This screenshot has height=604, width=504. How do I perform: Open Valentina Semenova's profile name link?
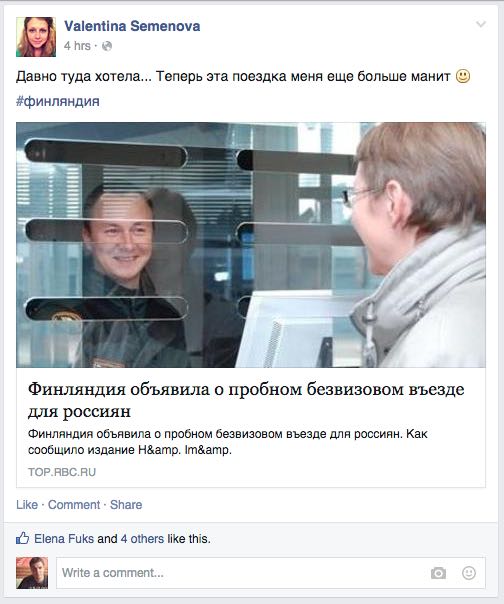coord(132,26)
